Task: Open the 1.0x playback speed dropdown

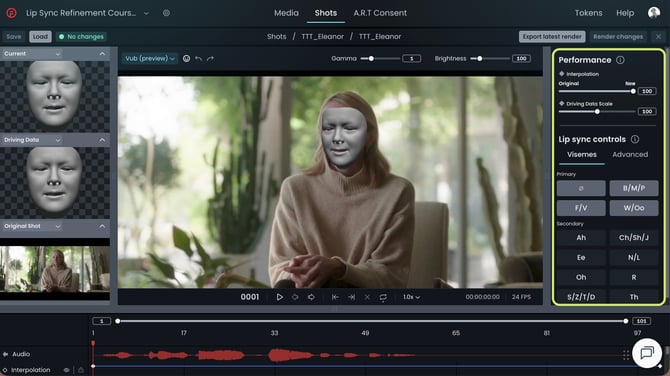Action: click(x=411, y=297)
